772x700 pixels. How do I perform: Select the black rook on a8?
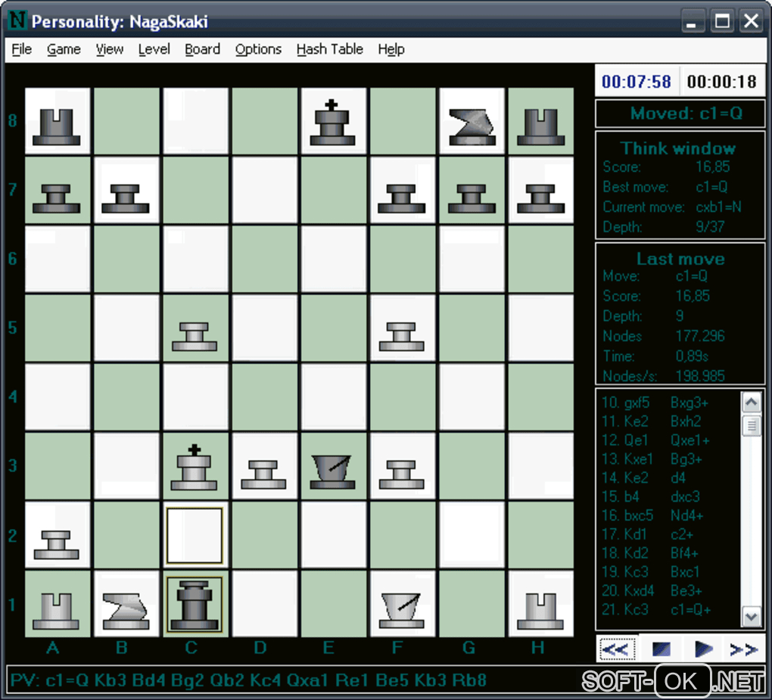coord(57,126)
